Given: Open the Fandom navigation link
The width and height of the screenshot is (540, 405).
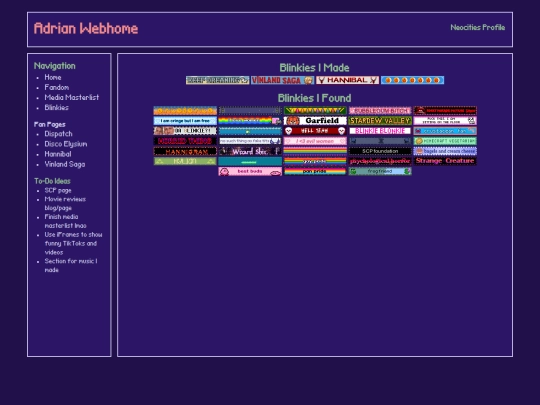Looking at the screenshot, I should pyautogui.click(x=56, y=87).
